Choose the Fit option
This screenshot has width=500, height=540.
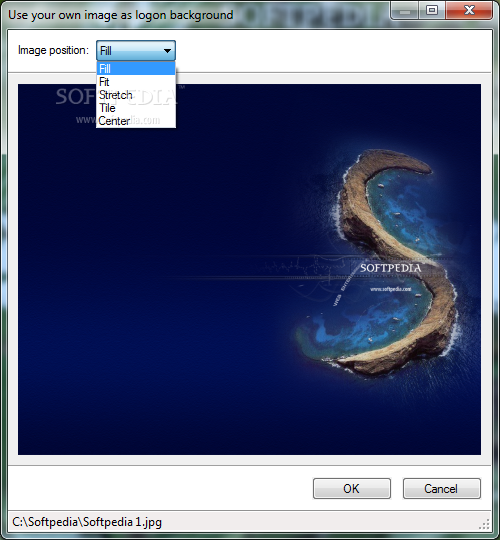136,82
